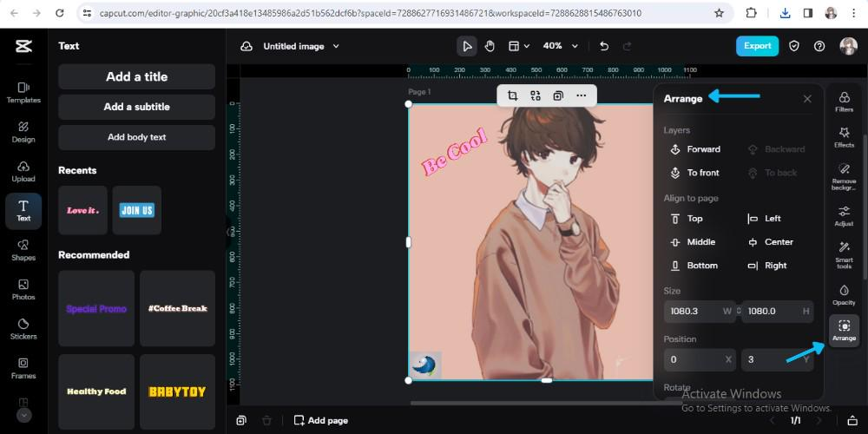Click the shield privacy icon

pyautogui.click(x=794, y=47)
